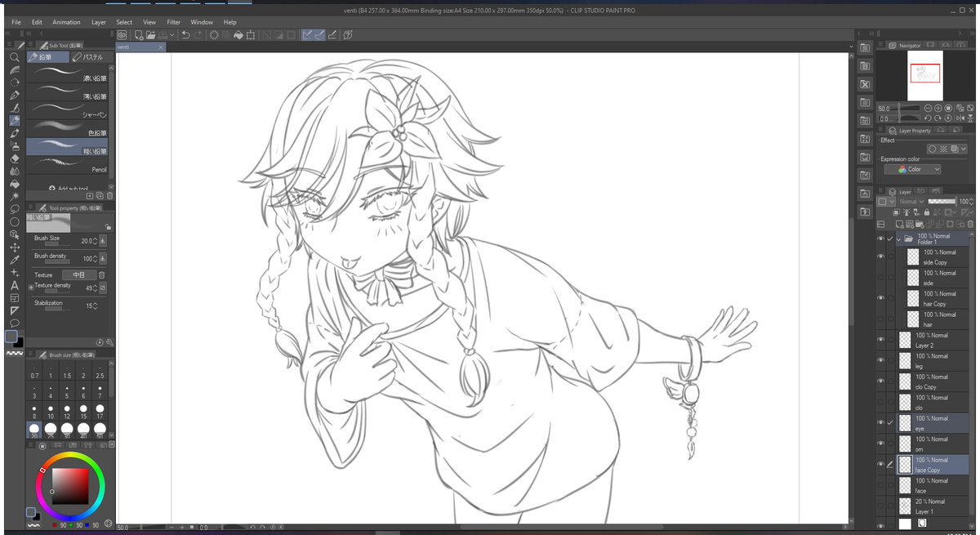This screenshot has width=980, height=535.
Task: Hide the 'Layer 2' layer
Action: (880, 340)
